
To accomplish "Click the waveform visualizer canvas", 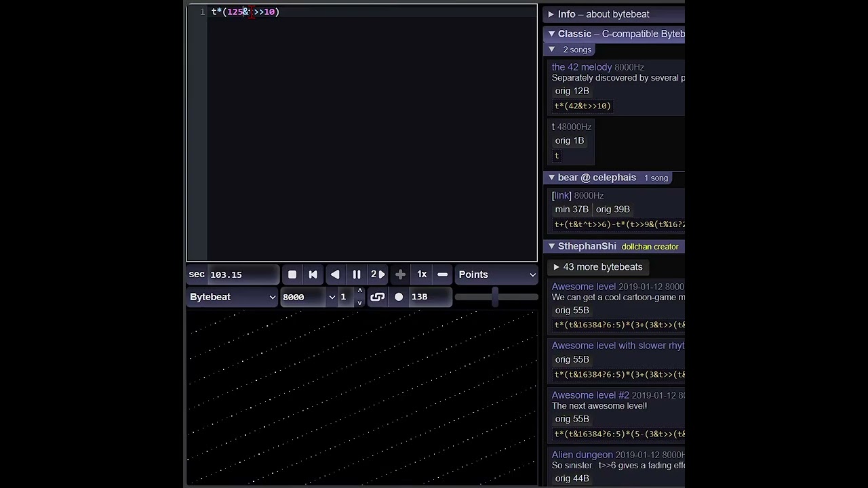I will (362, 399).
